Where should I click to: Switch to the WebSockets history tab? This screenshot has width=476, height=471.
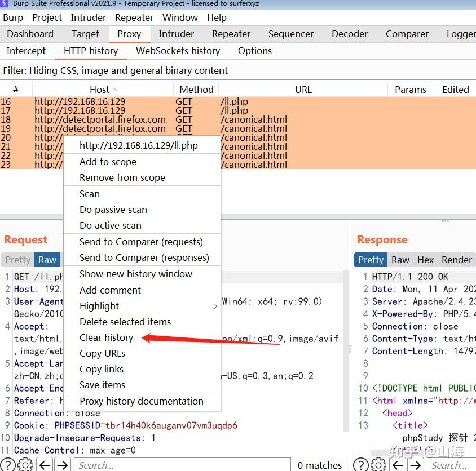pos(178,51)
